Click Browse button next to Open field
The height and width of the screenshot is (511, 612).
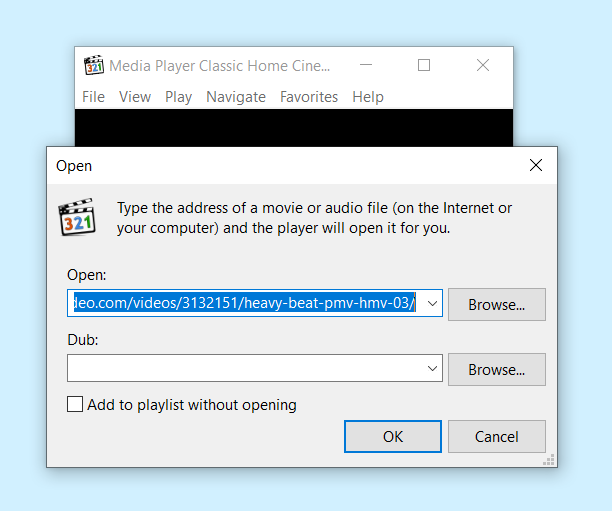(x=497, y=304)
